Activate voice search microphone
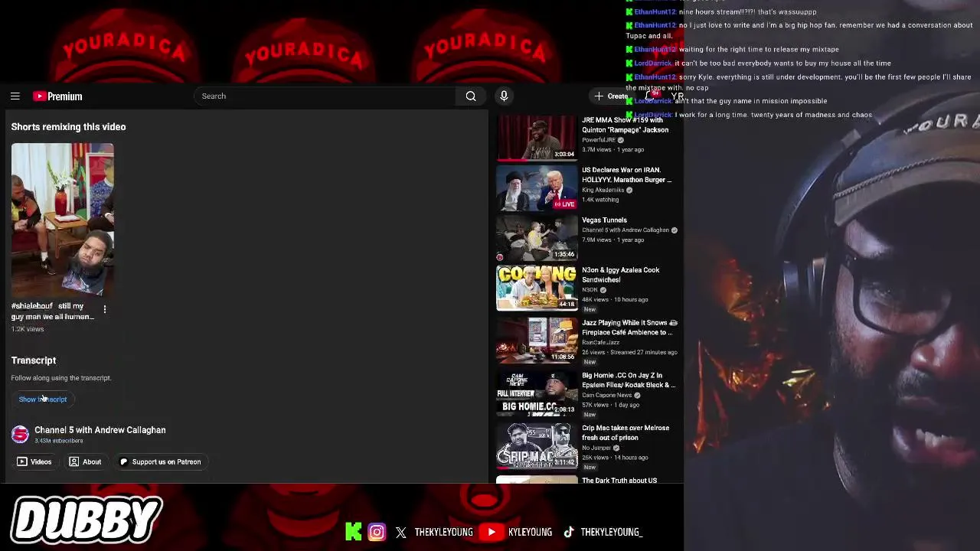This screenshot has width=980, height=551. click(x=504, y=96)
